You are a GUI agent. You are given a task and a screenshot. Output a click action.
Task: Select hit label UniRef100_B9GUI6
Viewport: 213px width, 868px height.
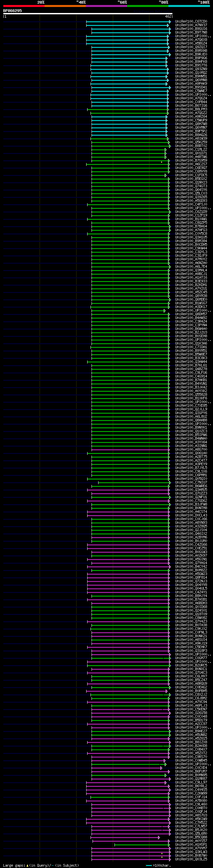[x=191, y=29]
